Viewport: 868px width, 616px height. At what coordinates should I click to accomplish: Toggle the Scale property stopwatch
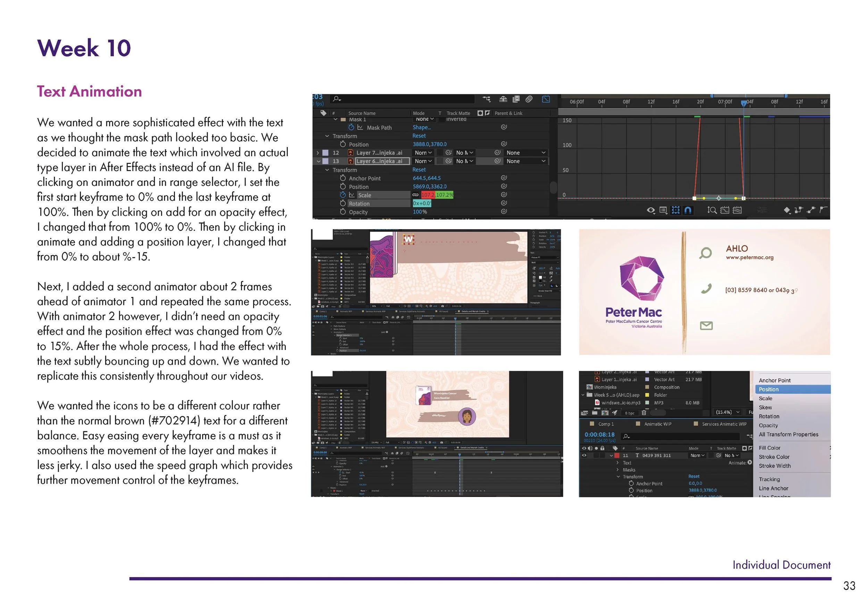(342, 195)
